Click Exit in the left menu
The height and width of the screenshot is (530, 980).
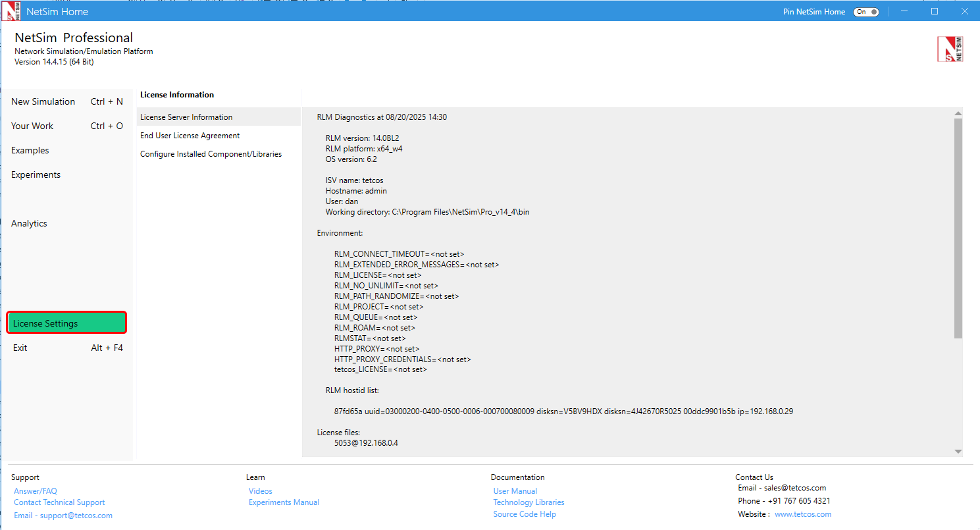[x=67, y=348]
